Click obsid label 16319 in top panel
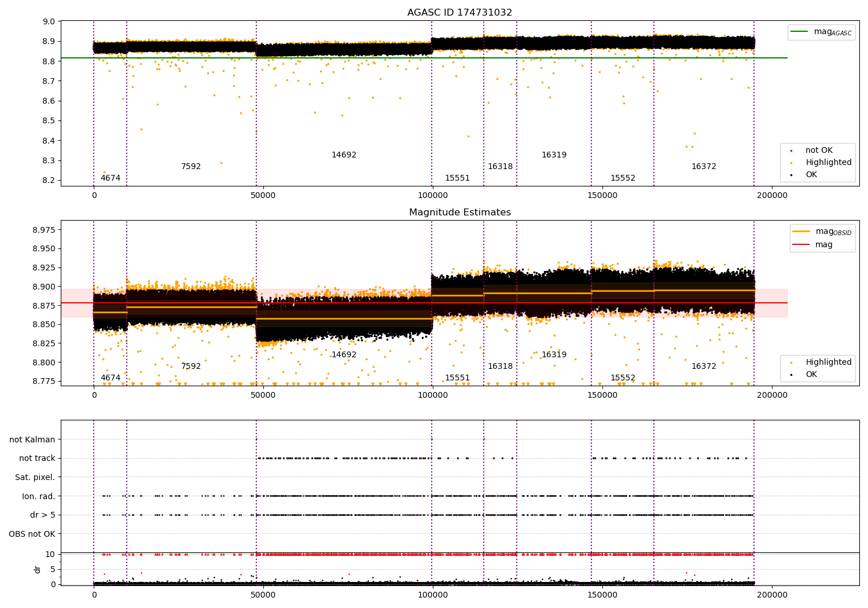The image size is (868, 608). coord(554,155)
